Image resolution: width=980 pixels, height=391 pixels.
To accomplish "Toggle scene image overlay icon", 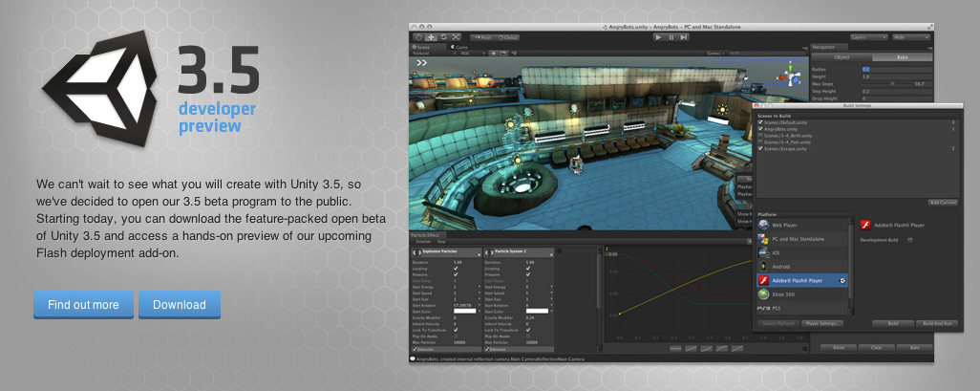I will tap(503, 54).
